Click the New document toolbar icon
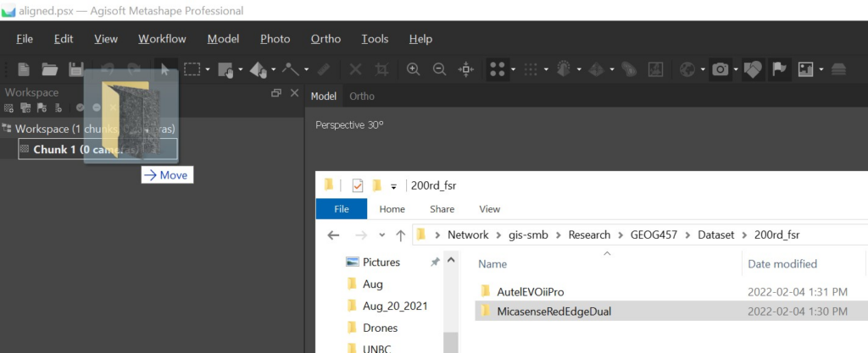This screenshot has height=353, width=868. pos(23,69)
